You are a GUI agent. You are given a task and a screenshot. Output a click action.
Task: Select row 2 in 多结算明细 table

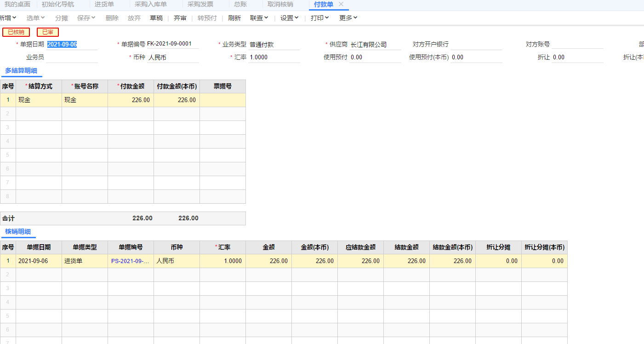(x=123, y=114)
